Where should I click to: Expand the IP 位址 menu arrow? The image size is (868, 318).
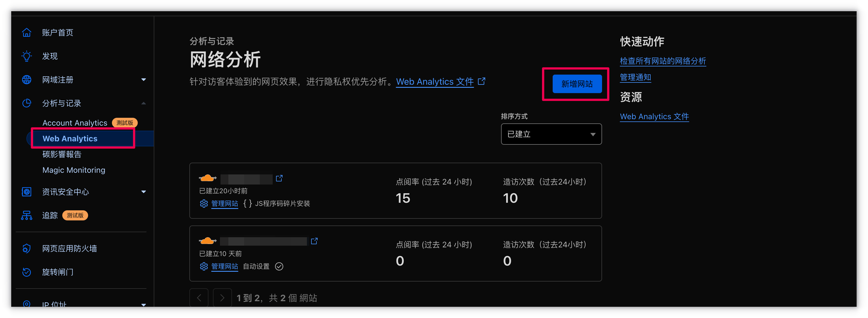[144, 305]
